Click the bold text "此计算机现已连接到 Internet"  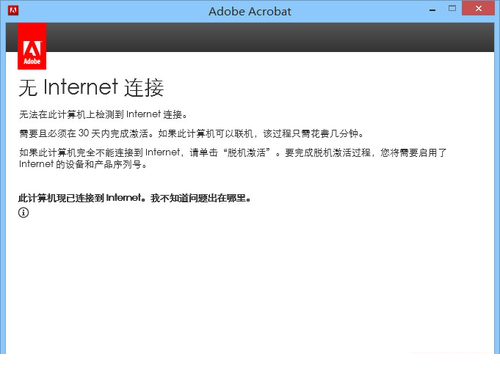point(80,198)
